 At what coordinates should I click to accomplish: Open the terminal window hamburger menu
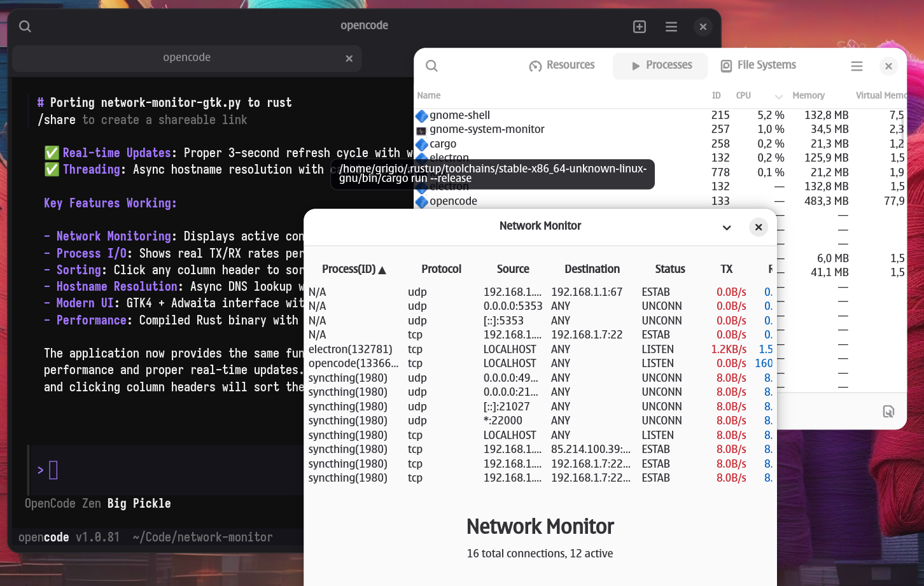click(x=671, y=26)
